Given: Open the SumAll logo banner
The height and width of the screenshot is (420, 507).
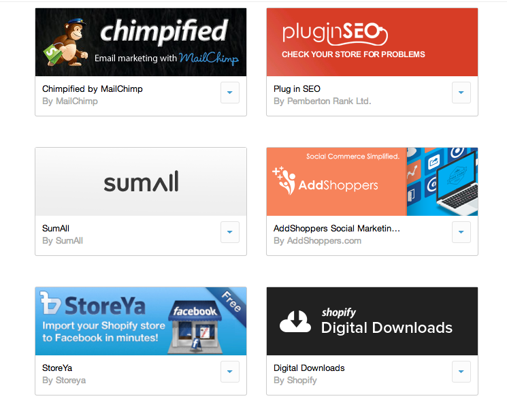Looking at the screenshot, I should pos(141,182).
